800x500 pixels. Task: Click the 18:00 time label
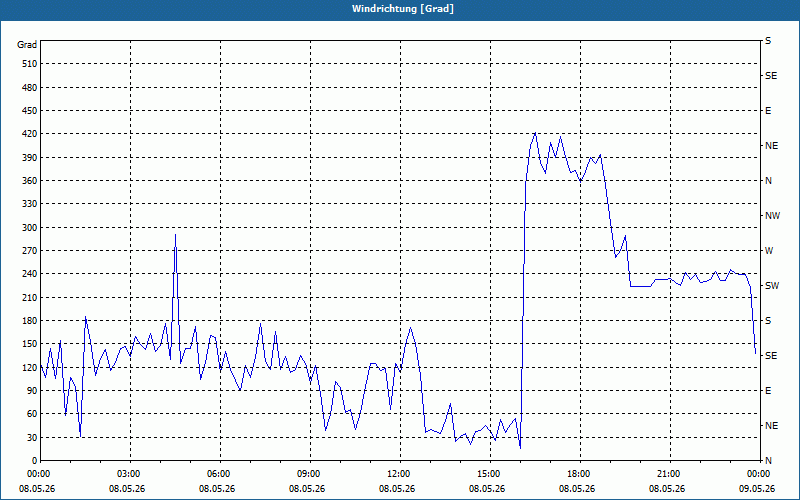[578, 474]
